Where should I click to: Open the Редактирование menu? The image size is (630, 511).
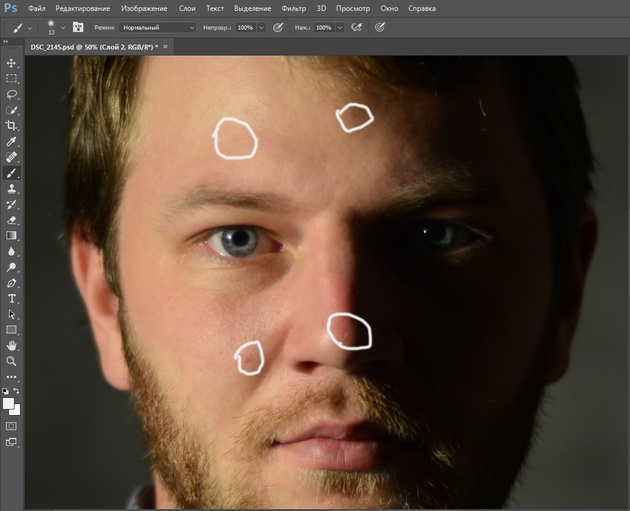pos(82,8)
